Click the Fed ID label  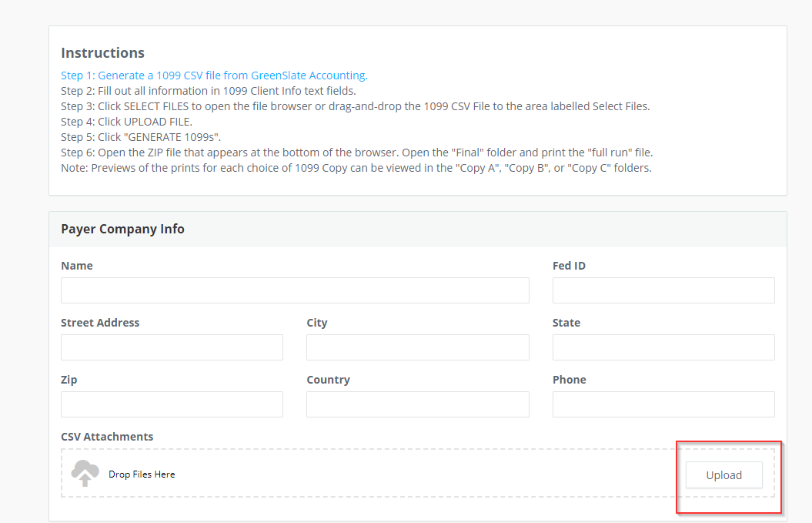pyautogui.click(x=569, y=266)
